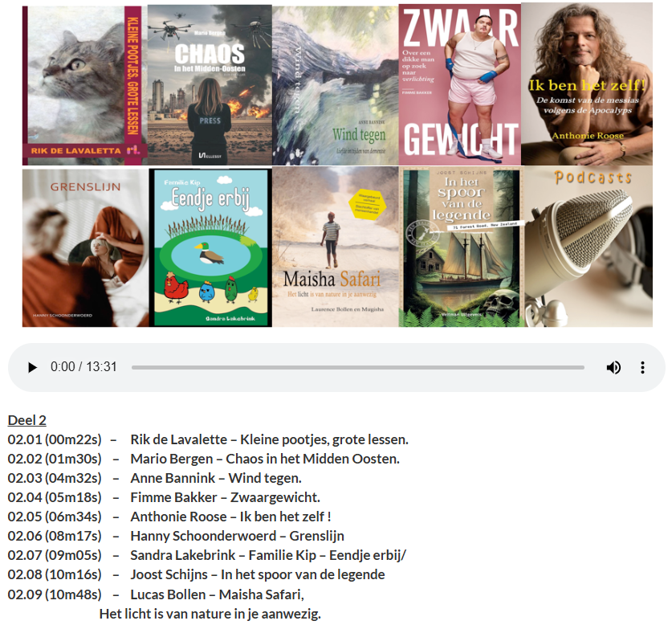Select the Grenslijn book cover

(x=84, y=247)
